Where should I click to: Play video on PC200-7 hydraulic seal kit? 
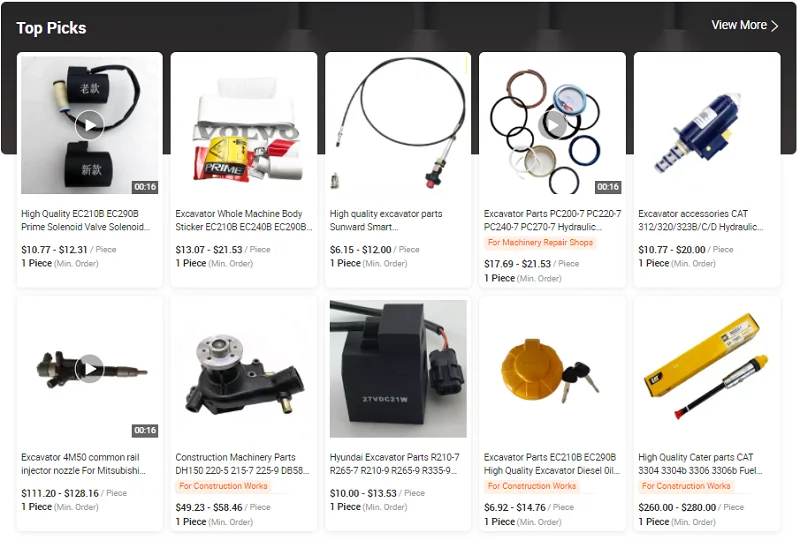pyautogui.click(x=553, y=125)
